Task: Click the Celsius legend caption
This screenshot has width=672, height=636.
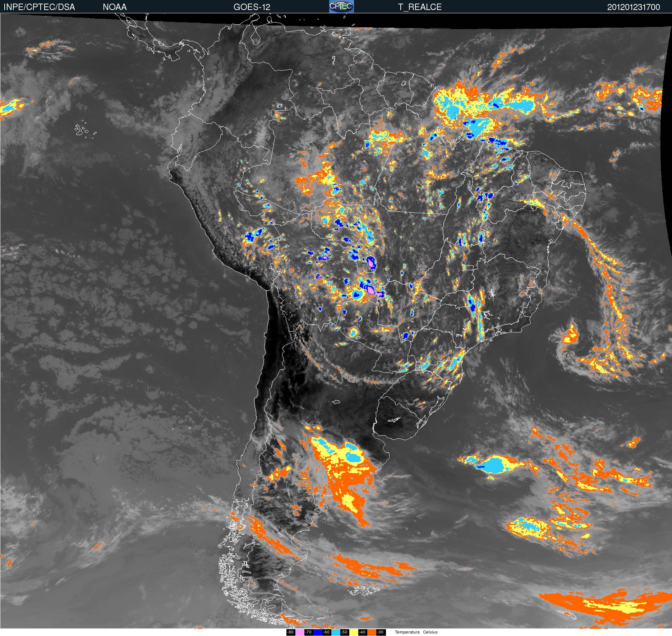Action: (x=430, y=632)
